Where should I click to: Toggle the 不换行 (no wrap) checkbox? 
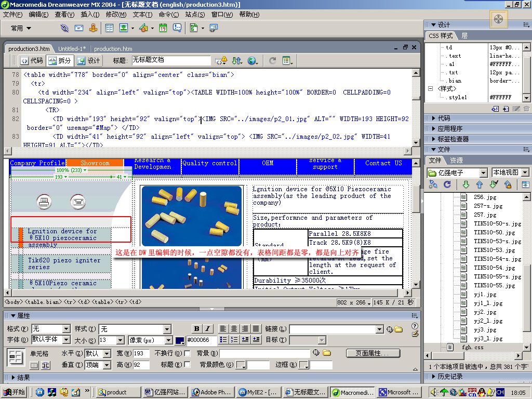point(187,353)
